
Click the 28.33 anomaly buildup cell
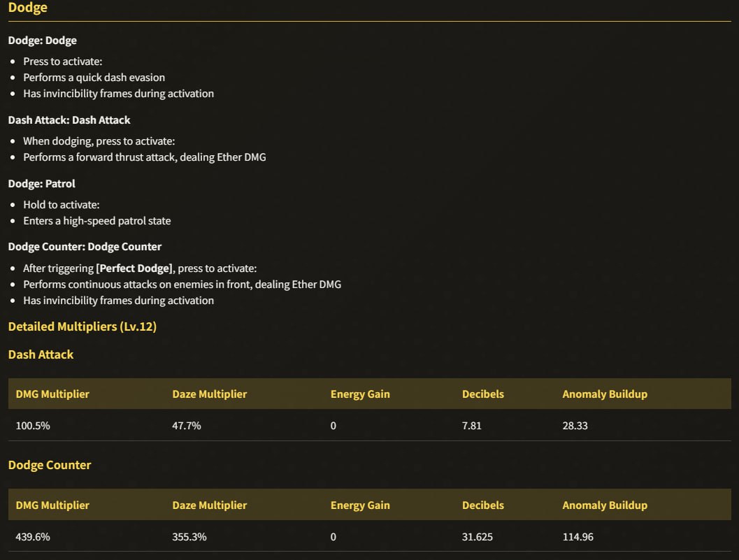575,426
